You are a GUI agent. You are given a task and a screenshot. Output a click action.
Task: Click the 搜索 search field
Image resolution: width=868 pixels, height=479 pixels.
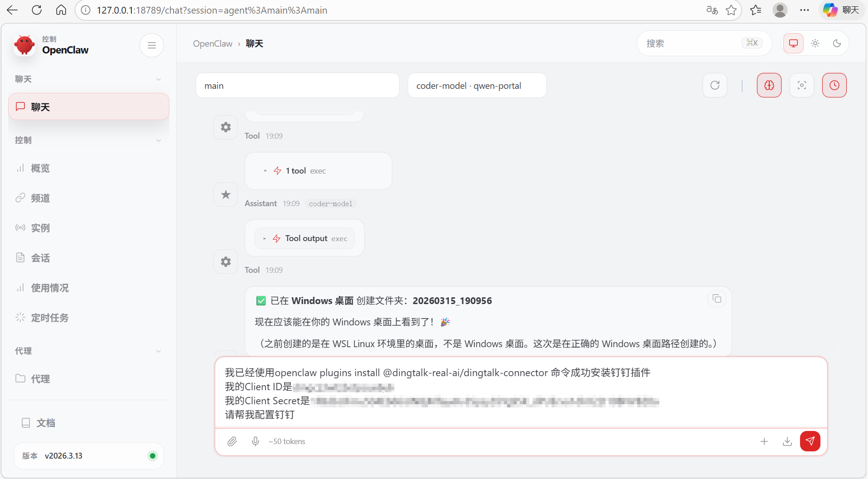click(x=704, y=44)
